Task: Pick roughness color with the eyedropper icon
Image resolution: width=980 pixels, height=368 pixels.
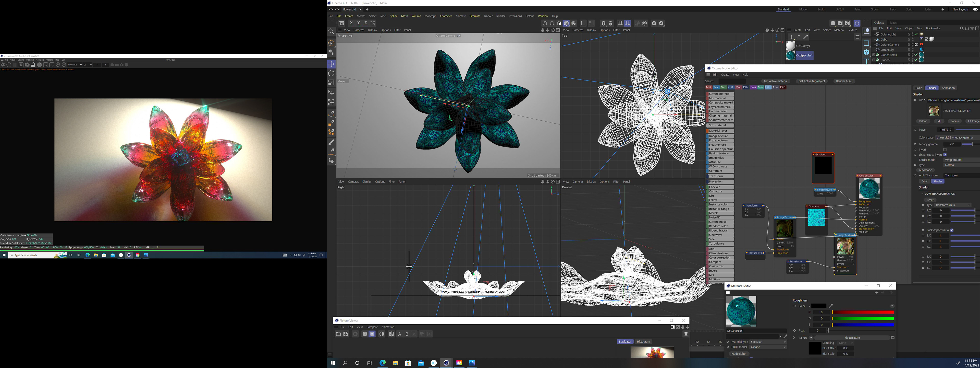Action: (x=831, y=306)
